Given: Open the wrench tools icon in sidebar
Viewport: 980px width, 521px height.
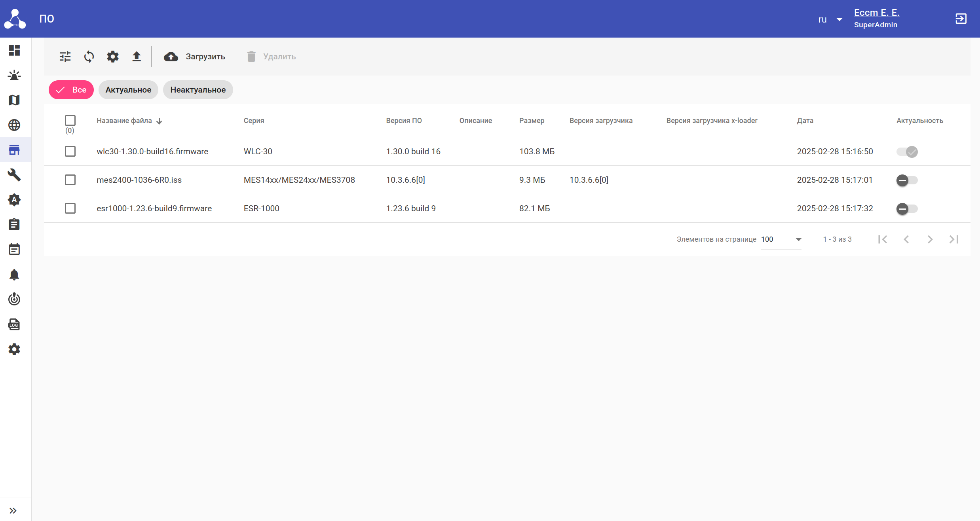Looking at the screenshot, I should pyautogui.click(x=14, y=175).
